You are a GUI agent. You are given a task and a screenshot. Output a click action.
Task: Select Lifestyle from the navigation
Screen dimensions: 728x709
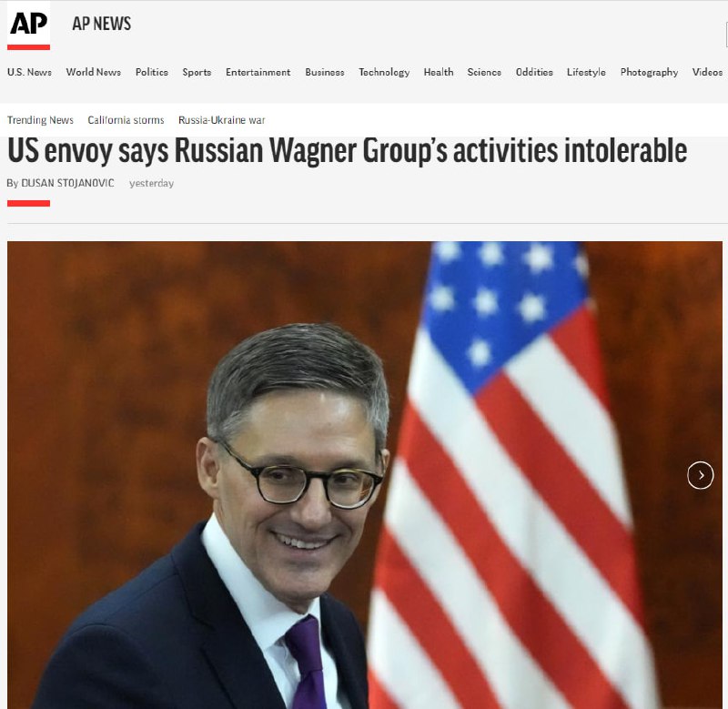586,72
